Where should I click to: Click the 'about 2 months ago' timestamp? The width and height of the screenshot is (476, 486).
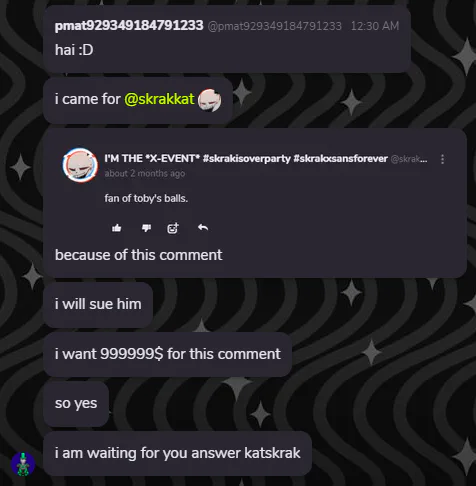click(x=145, y=174)
